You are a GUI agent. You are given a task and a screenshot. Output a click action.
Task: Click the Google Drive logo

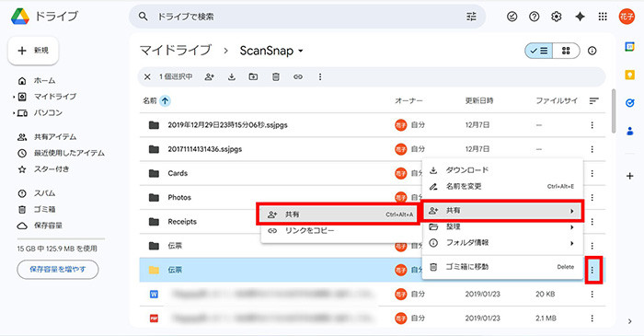click(20, 17)
